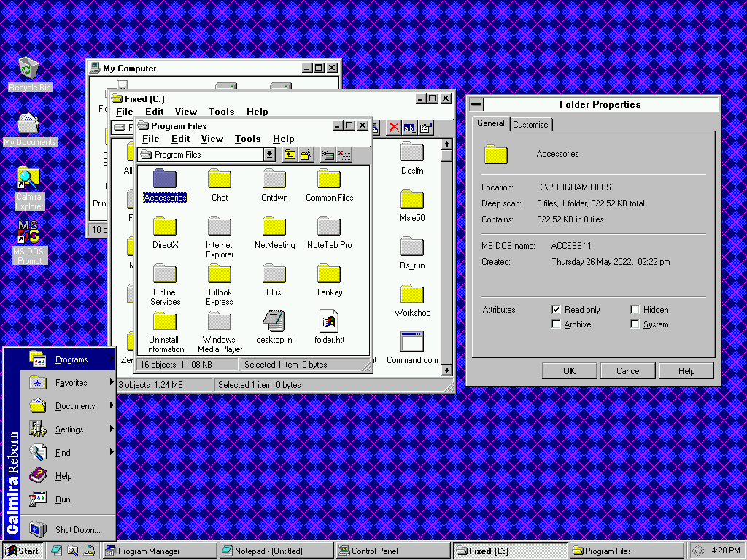
Task: Open Edit menu in Program Files window
Action: 181,139
